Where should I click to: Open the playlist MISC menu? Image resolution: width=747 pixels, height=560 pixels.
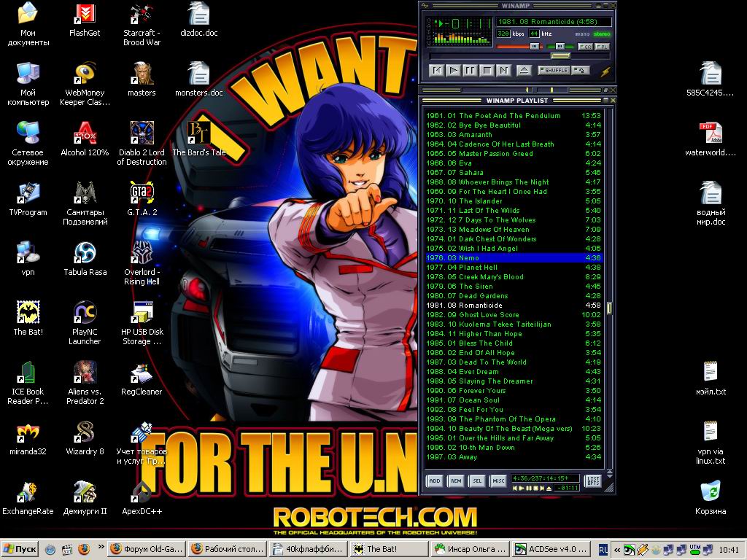tap(498, 481)
